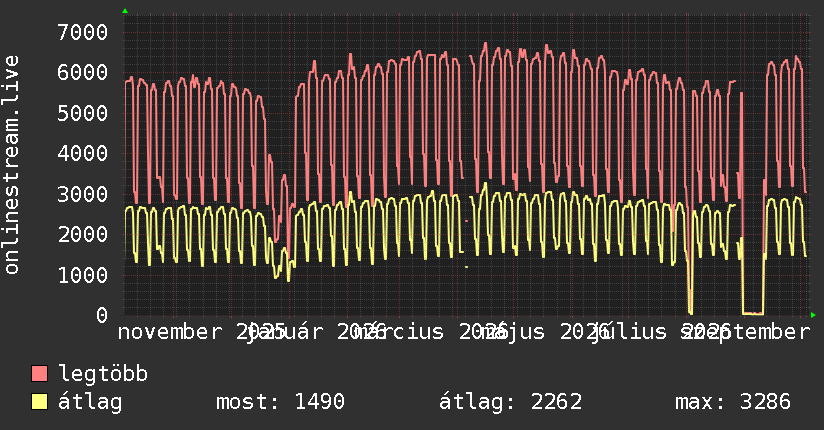Click the green arrow at x-axis end
This screenshot has height=430, width=824.
813,315
